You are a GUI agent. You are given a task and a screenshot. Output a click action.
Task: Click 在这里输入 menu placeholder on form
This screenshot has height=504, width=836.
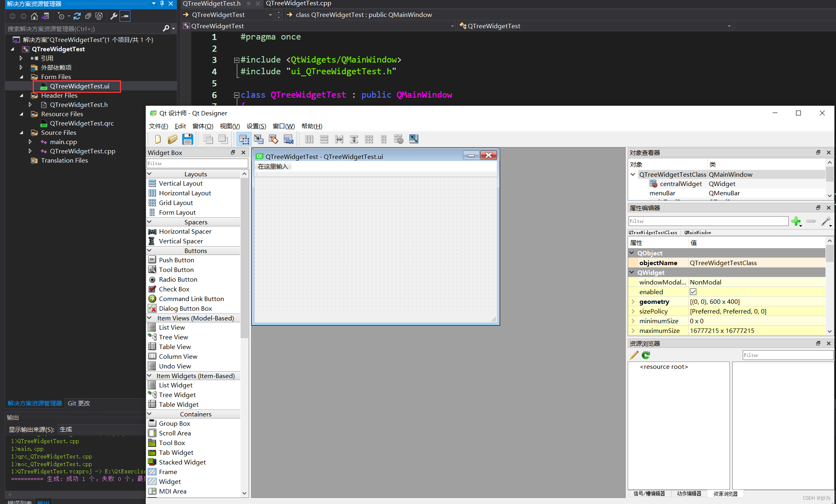[273, 166]
